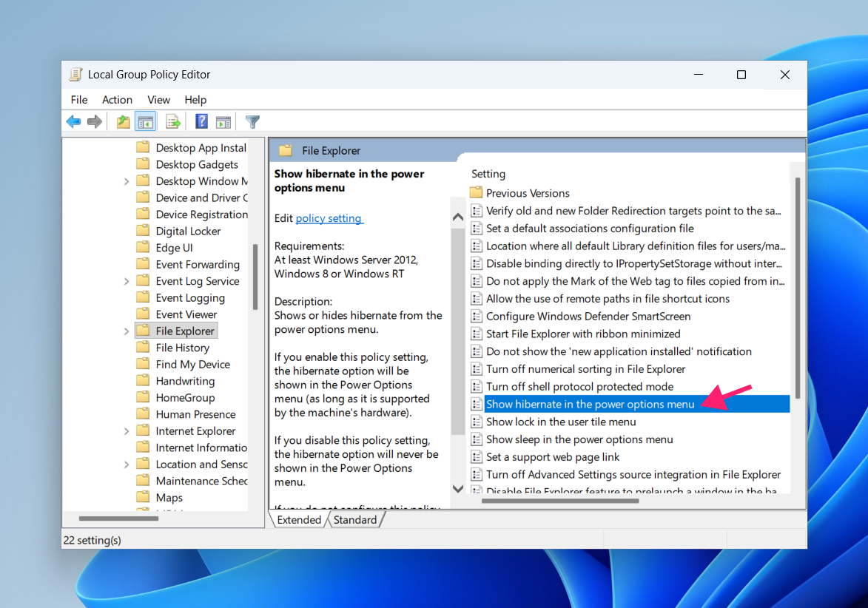Click the policy icon beside Set a support web page link
The image size is (868, 608).
(476, 457)
